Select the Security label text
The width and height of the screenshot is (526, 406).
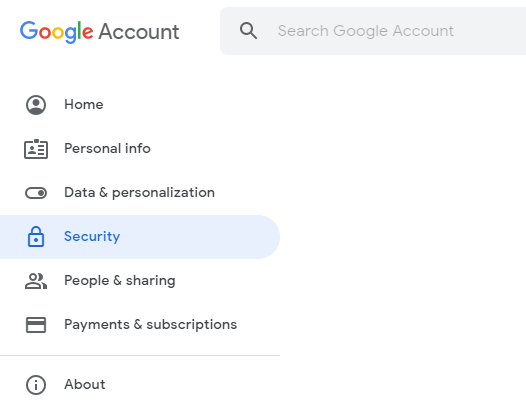tap(92, 237)
